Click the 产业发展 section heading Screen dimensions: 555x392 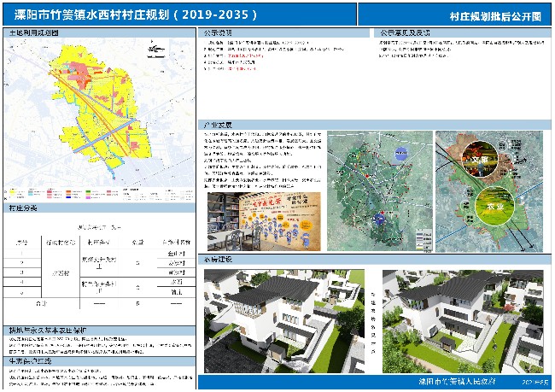pos(218,125)
